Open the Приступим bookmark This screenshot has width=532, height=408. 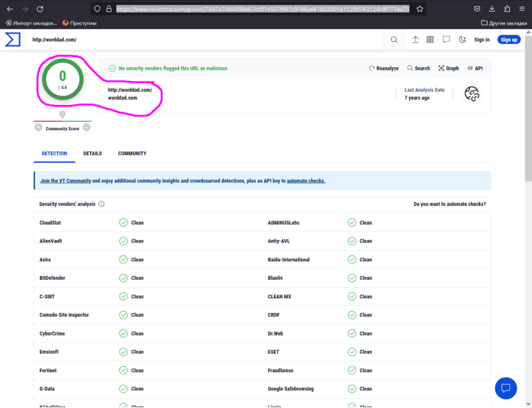(79, 23)
